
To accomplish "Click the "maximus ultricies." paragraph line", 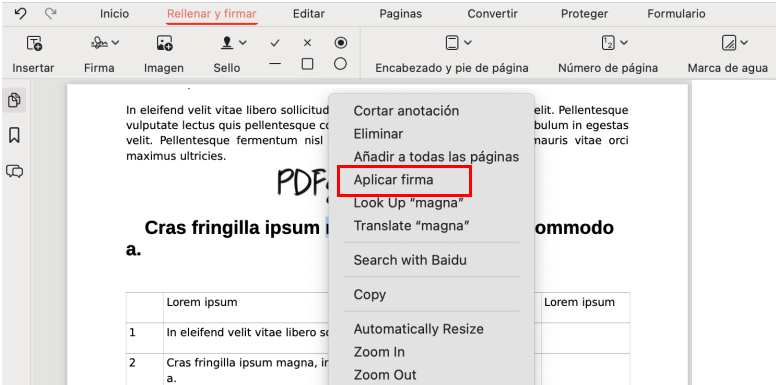I will click(x=176, y=157).
